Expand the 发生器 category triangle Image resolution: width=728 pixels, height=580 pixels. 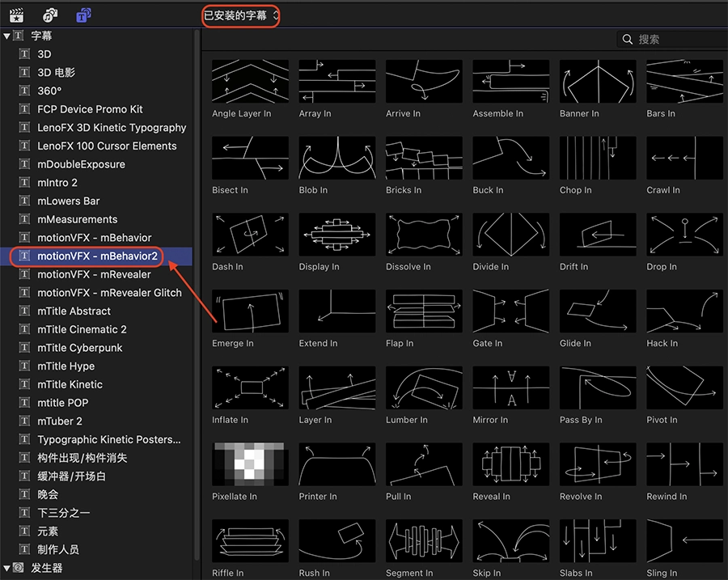(6, 568)
